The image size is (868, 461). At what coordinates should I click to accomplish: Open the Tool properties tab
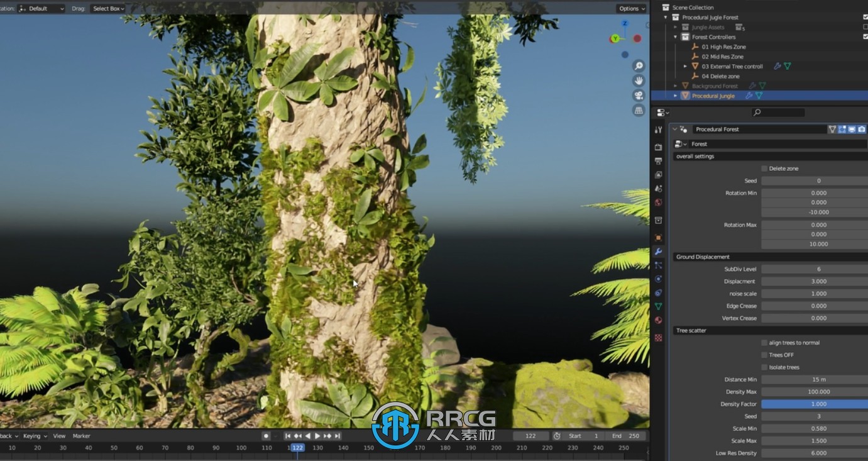point(658,130)
